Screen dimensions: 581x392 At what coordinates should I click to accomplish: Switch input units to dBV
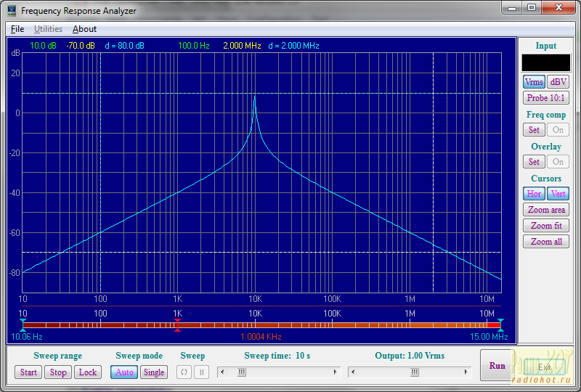558,82
